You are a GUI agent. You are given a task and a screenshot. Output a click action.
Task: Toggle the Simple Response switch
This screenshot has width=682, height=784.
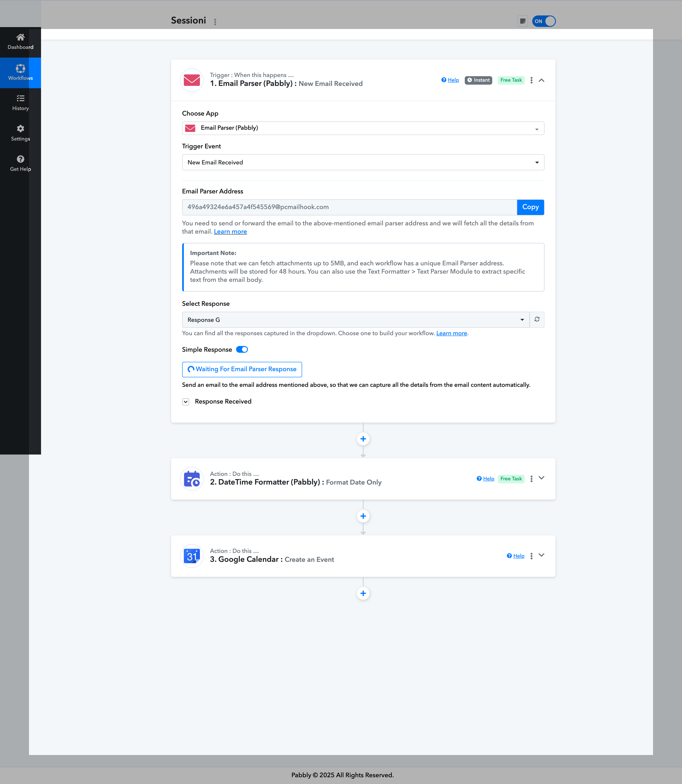pos(242,350)
